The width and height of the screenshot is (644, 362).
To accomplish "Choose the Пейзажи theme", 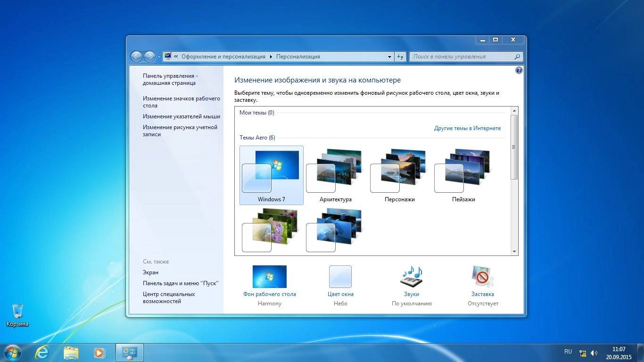I will click(463, 175).
